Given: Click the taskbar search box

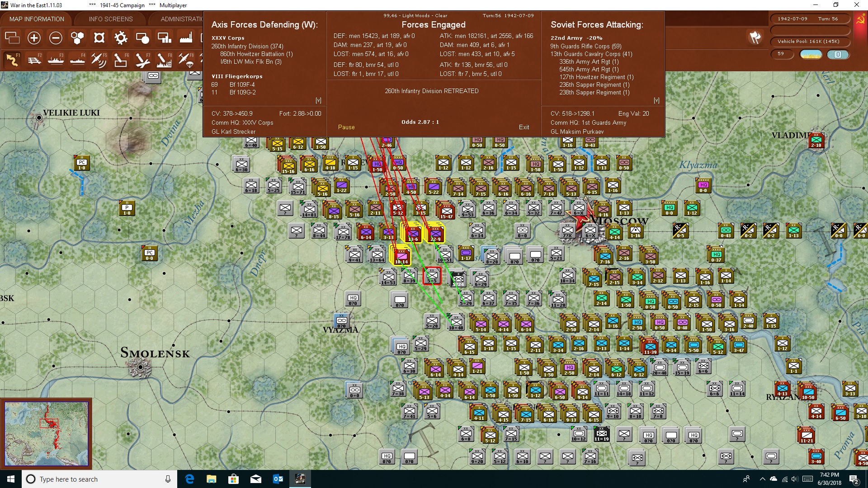Looking at the screenshot, I should tap(99, 479).
